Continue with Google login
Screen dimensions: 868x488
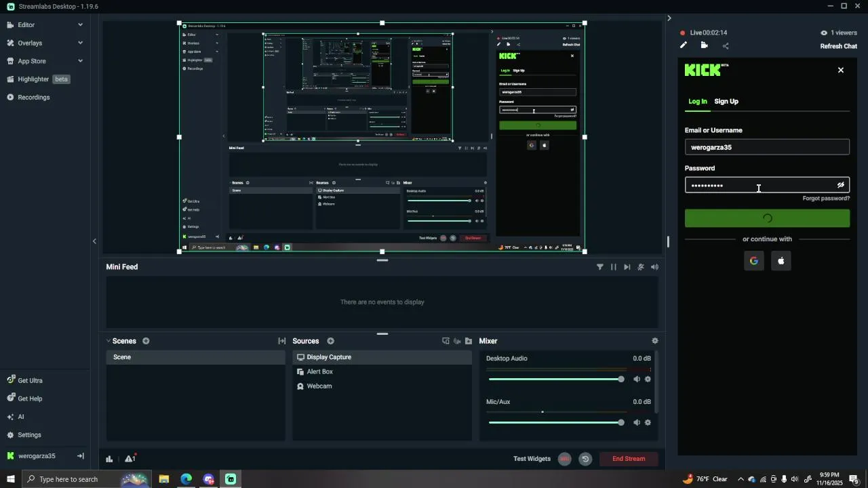click(753, 261)
